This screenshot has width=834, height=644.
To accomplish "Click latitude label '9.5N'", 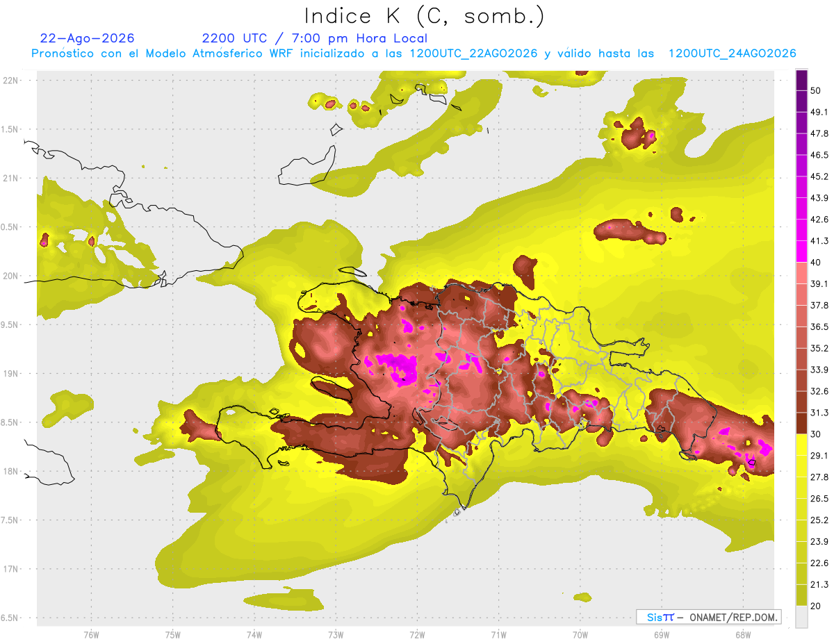I will click(10, 324).
